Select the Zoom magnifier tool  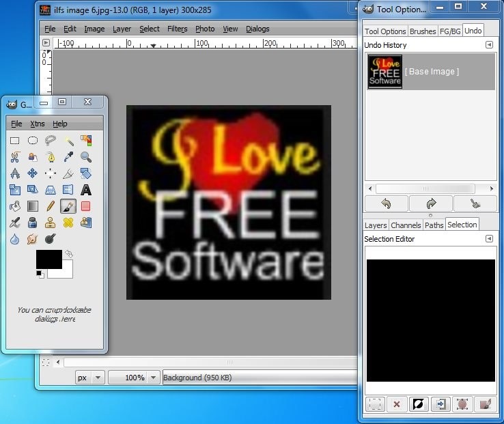tap(86, 157)
